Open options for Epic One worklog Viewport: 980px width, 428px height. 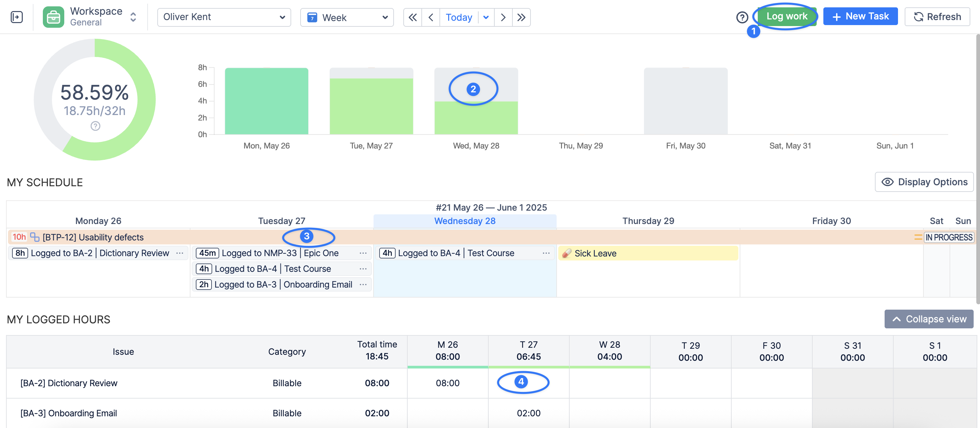point(363,253)
